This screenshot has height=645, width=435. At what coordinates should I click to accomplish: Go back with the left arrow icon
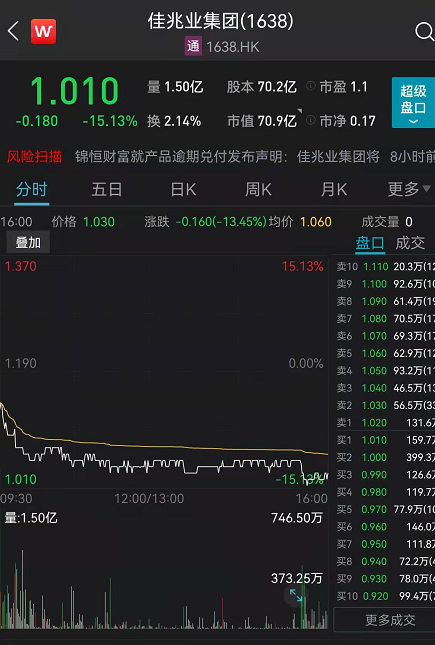[x=13, y=31]
